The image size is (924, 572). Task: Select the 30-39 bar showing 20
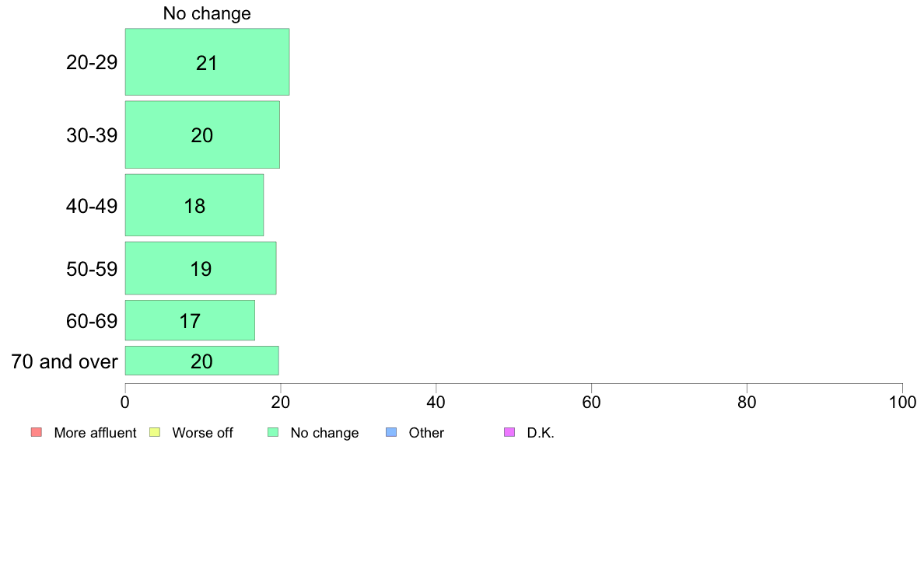(x=202, y=135)
